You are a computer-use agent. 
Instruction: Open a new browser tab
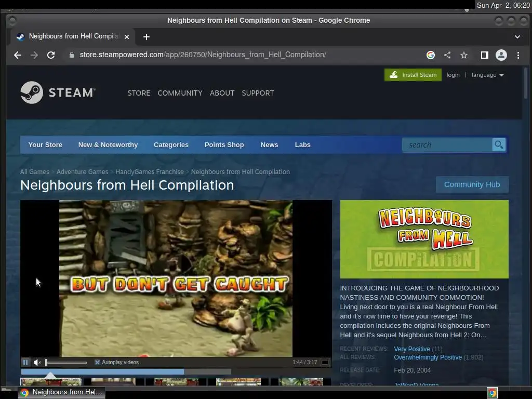pos(147,37)
